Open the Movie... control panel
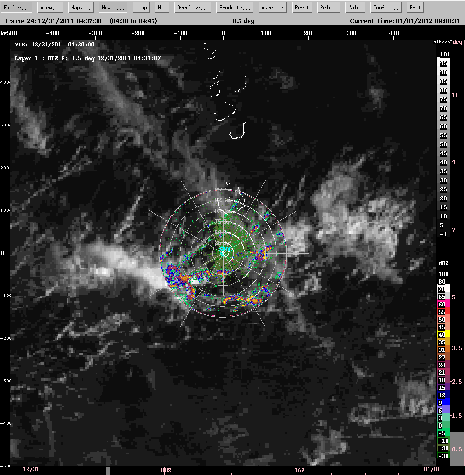 [113, 8]
